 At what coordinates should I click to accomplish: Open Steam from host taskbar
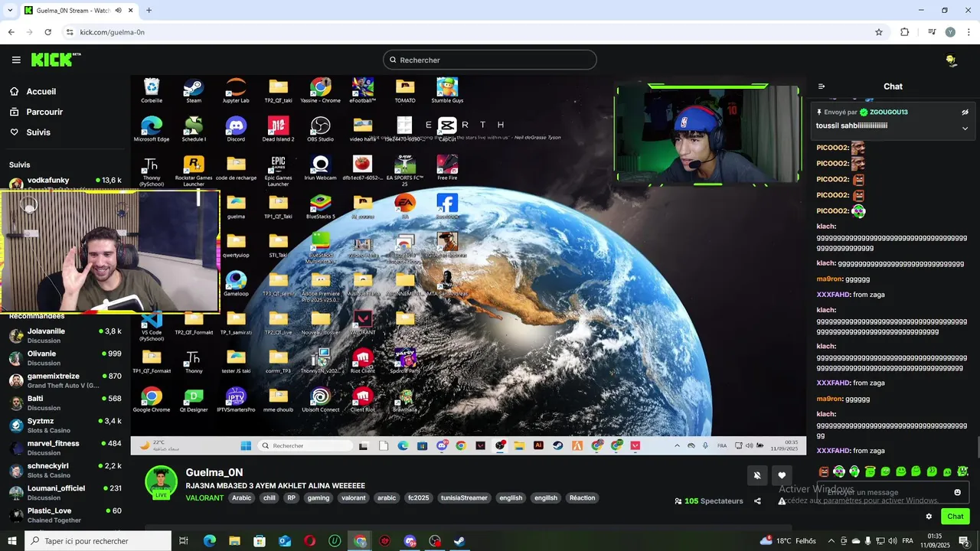click(459, 541)
